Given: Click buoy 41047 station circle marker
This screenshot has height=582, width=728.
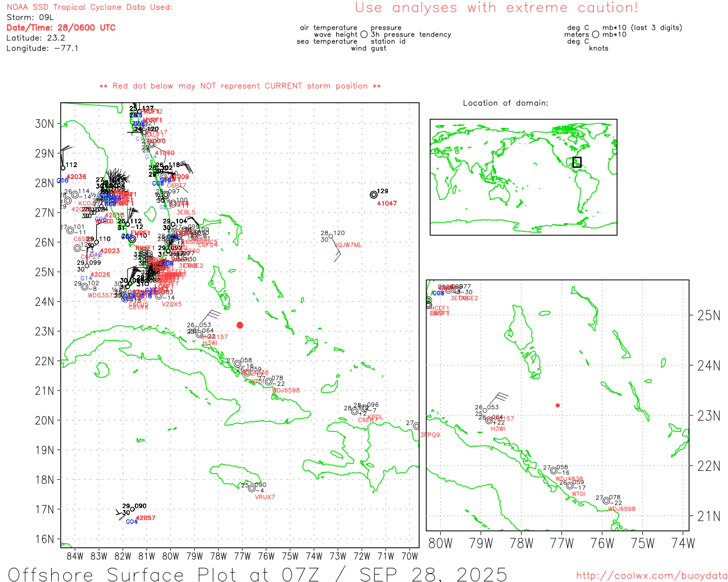Looking at the screenshot, I should [x=374, y=194].
